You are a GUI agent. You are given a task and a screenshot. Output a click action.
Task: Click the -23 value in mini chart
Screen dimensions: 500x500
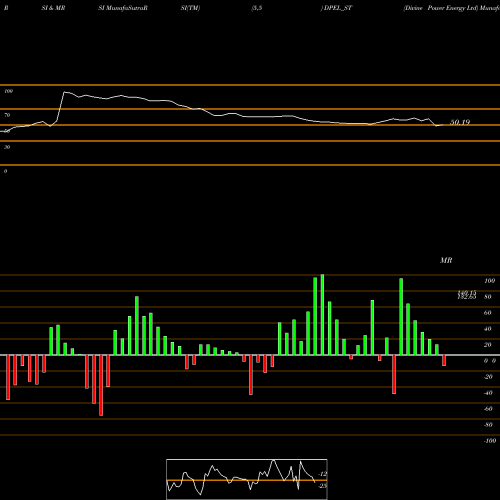[x=322, y=486]
